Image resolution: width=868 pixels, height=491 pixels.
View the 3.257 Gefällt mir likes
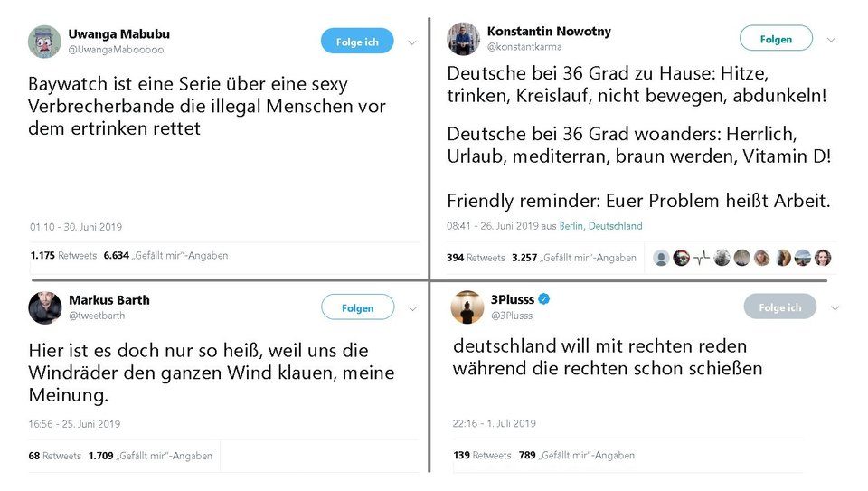[574, 258]
